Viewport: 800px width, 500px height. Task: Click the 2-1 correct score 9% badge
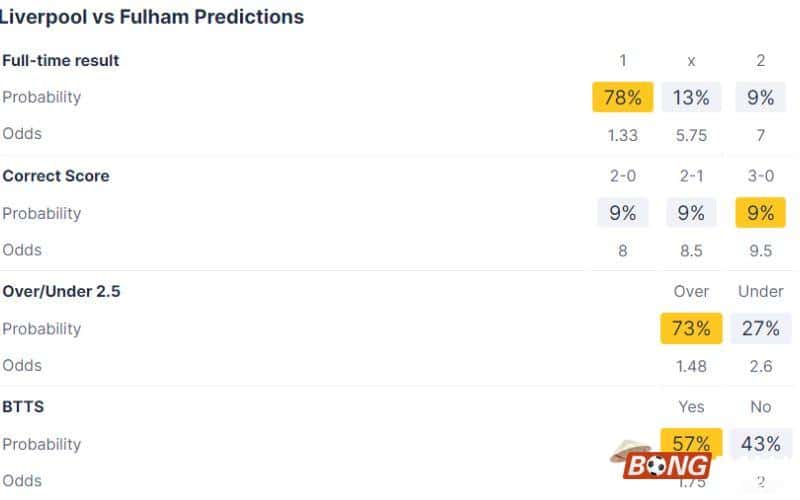[x=691, y=213]
